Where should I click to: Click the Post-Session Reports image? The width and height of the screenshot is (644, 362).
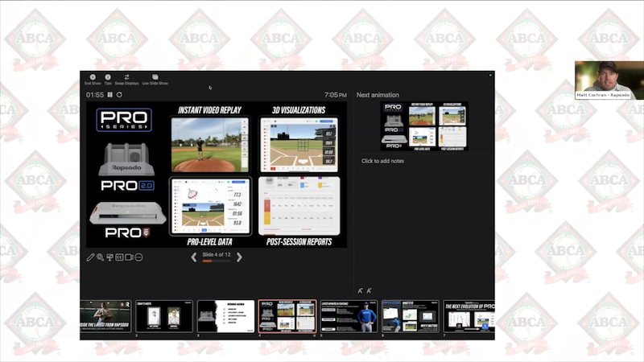299,206
